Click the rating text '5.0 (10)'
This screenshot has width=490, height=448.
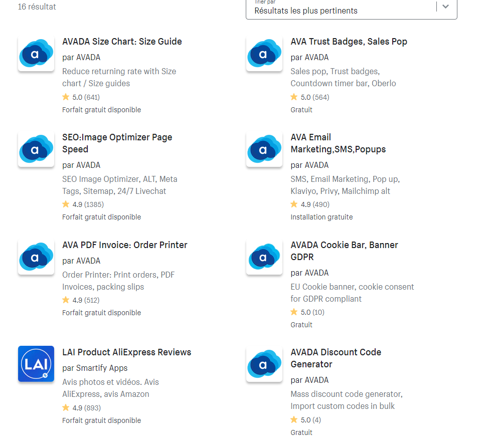coord(312,312)
